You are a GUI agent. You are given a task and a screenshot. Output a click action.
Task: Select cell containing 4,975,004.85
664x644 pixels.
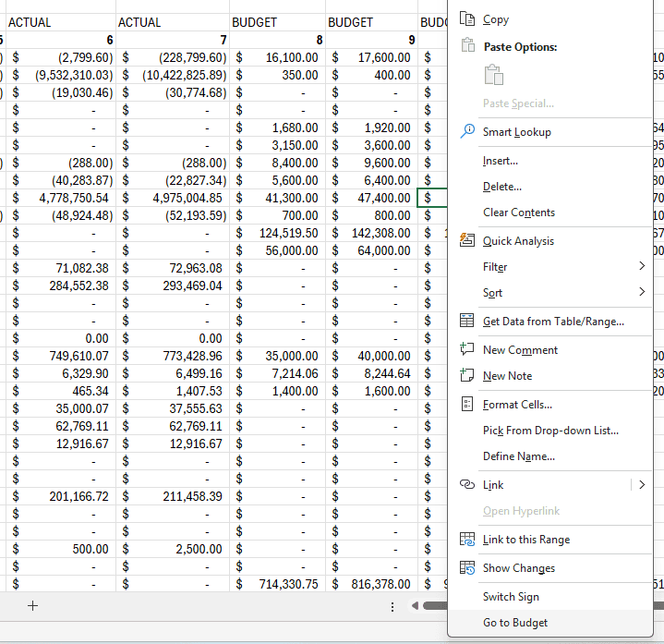click(173, 198)
